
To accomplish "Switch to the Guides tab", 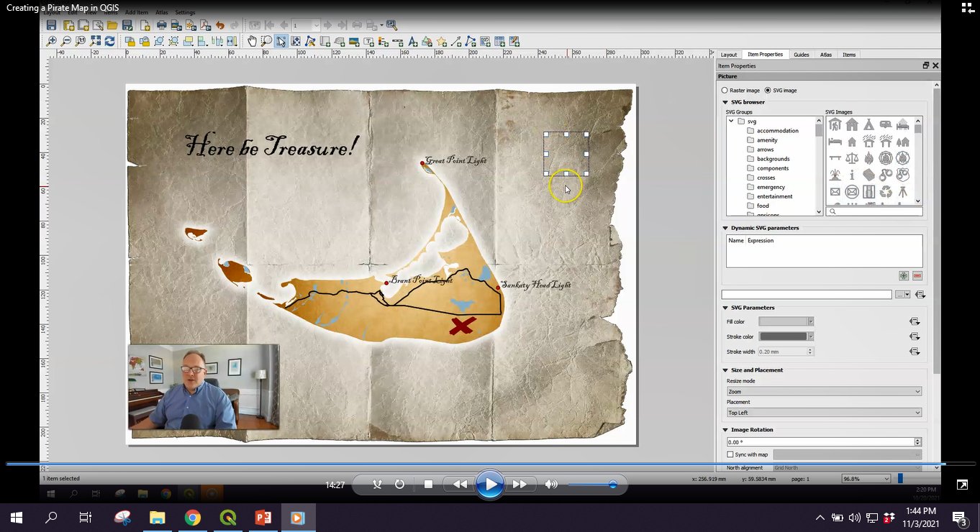I will (801, 55).
